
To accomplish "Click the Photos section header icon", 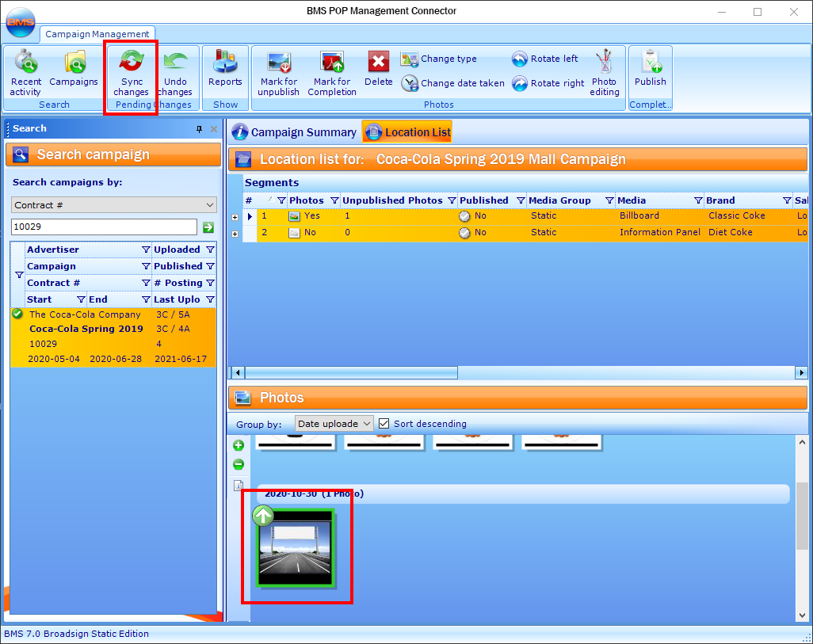I will pyautogui.click(x=242, y=398).
